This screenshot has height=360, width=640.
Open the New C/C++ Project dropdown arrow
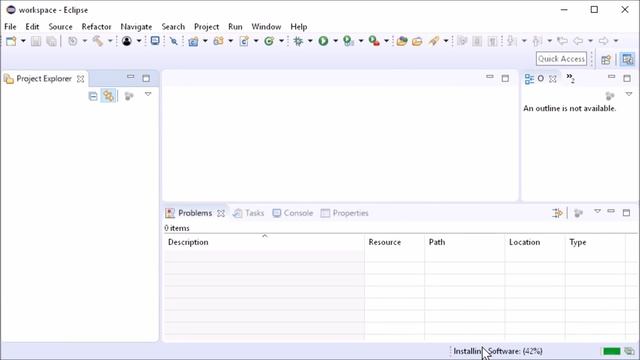pyautogui.click(x=205, y=41)
